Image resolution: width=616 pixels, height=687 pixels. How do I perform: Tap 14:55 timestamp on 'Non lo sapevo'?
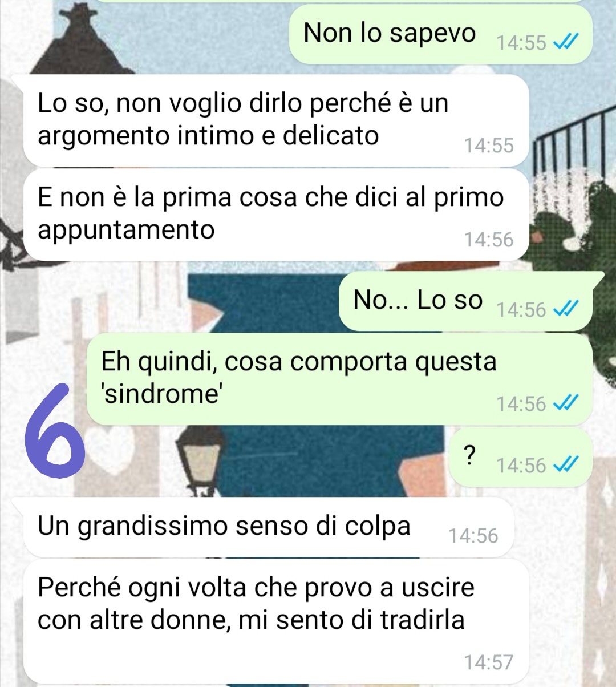tap(521, 43)
